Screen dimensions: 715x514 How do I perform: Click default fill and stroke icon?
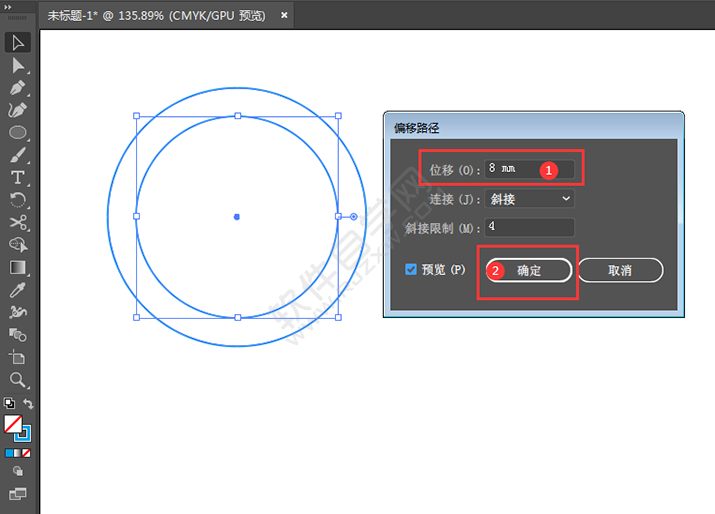(x=9, y=403)
